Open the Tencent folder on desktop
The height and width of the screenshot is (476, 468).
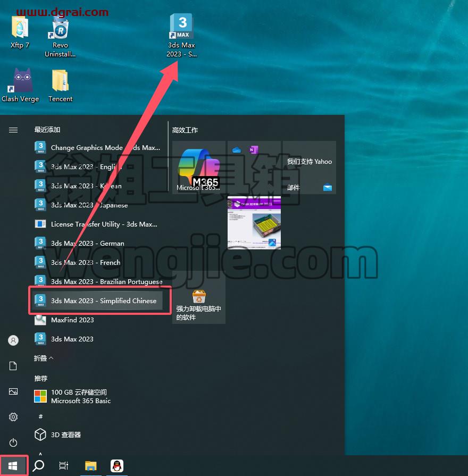pyautogui.click(x=60, y=86)
